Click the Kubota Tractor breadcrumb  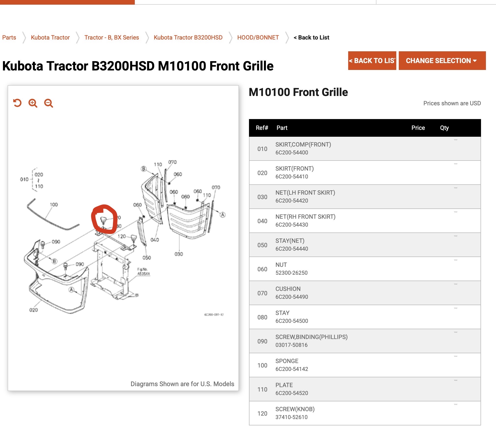click(x=50, y=37)
